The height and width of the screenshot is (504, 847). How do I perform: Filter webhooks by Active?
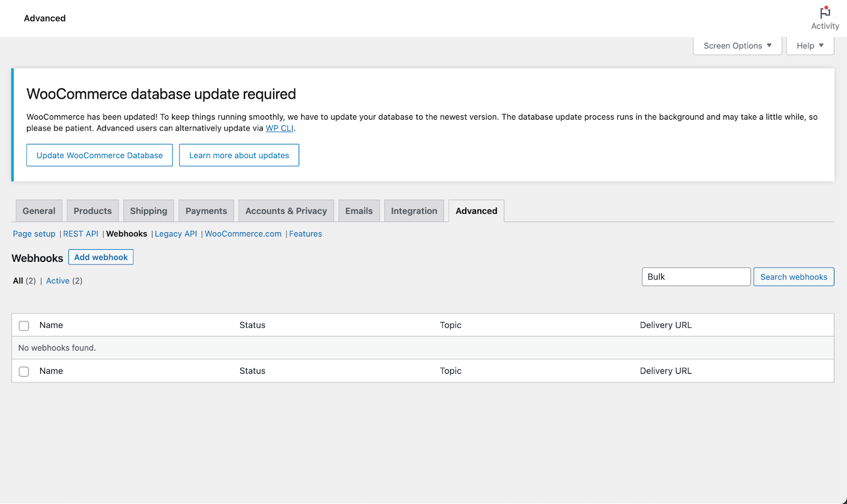[58, 281]
